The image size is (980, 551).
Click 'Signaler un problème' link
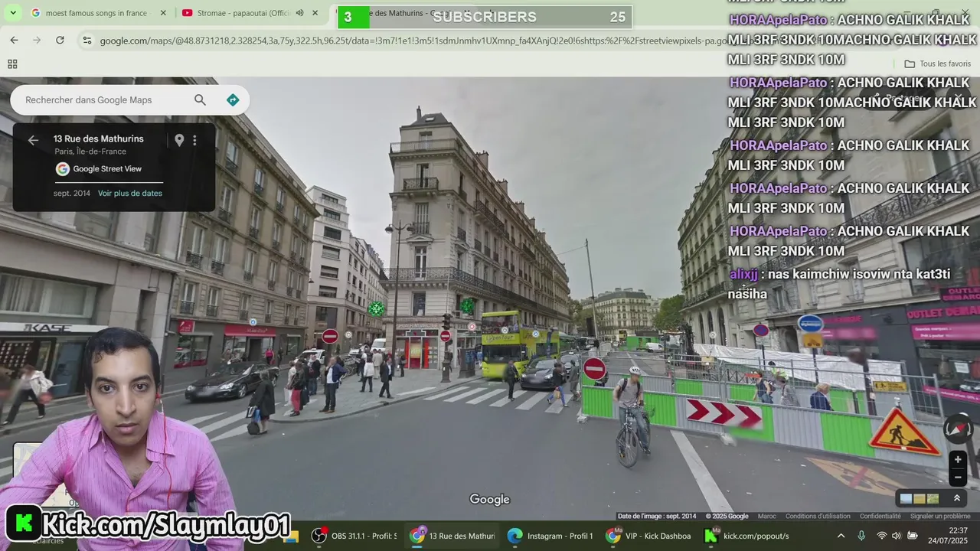(x=940, y=517)
